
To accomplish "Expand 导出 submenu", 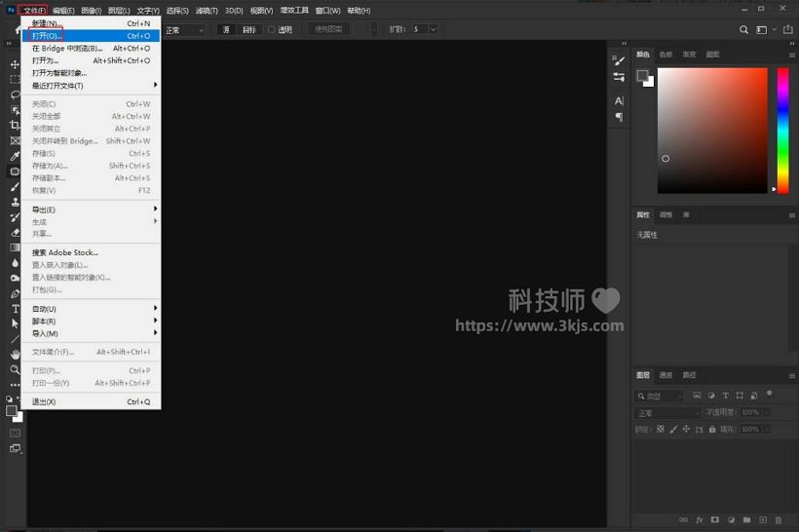I will [x=91, y=209].
